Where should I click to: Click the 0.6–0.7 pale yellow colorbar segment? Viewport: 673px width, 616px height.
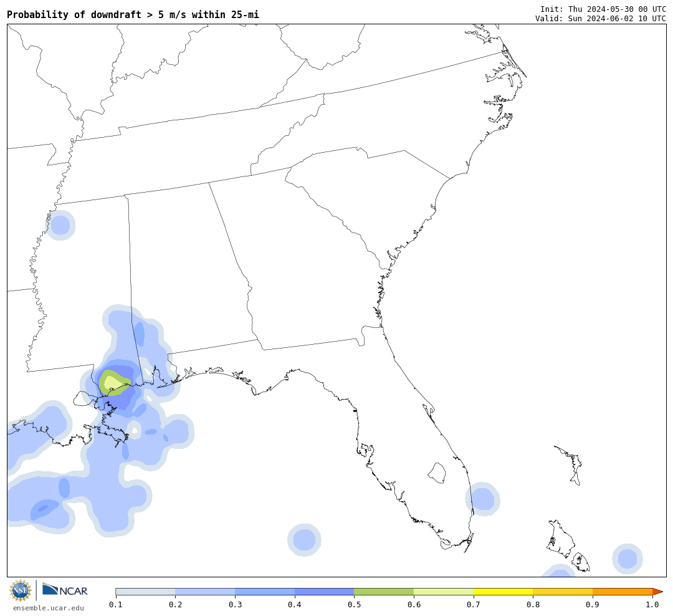tap(444, 592)
